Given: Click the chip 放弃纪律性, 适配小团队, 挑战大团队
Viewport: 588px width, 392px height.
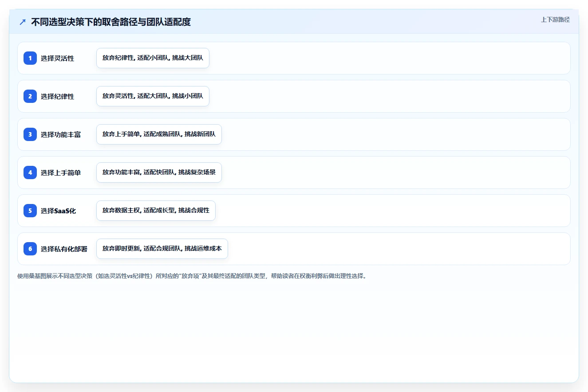Looking at the screenshot, I should point(153,58).
